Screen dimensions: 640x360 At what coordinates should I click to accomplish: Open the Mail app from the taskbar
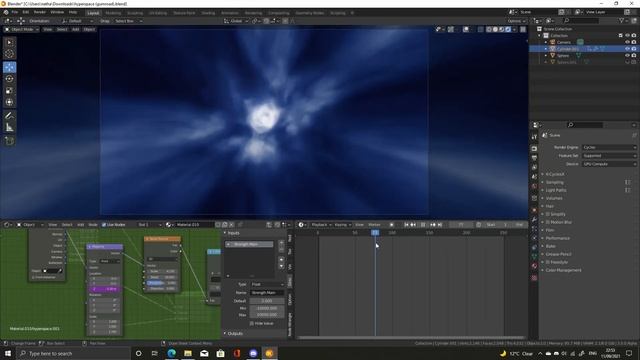[204, 353]
